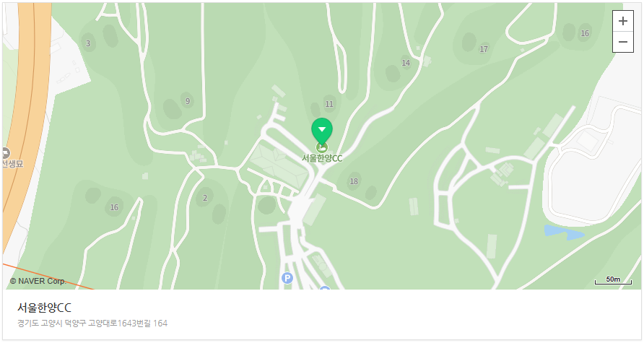Click the blue parking P icon
This screenshot has width=644, height=343.
click(x=287, y=279)
